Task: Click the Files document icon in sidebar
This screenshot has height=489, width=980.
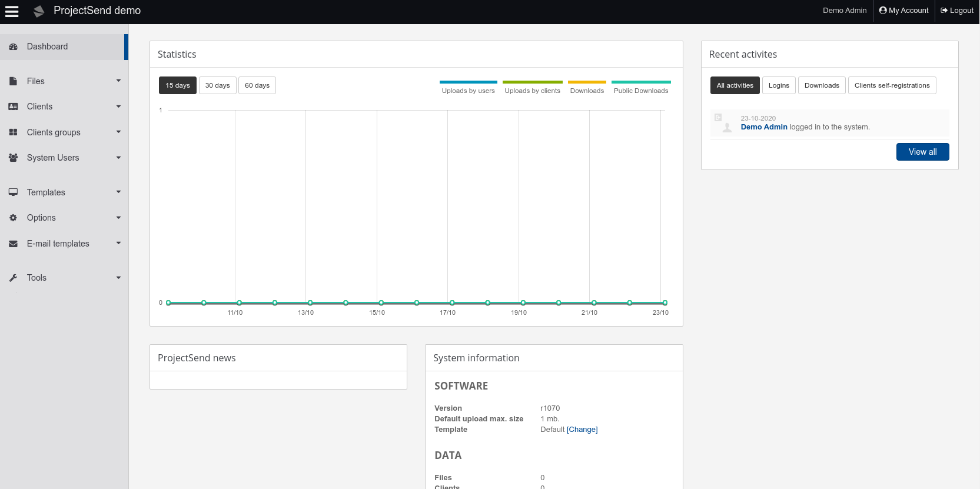Action: (x=13, y=81)
